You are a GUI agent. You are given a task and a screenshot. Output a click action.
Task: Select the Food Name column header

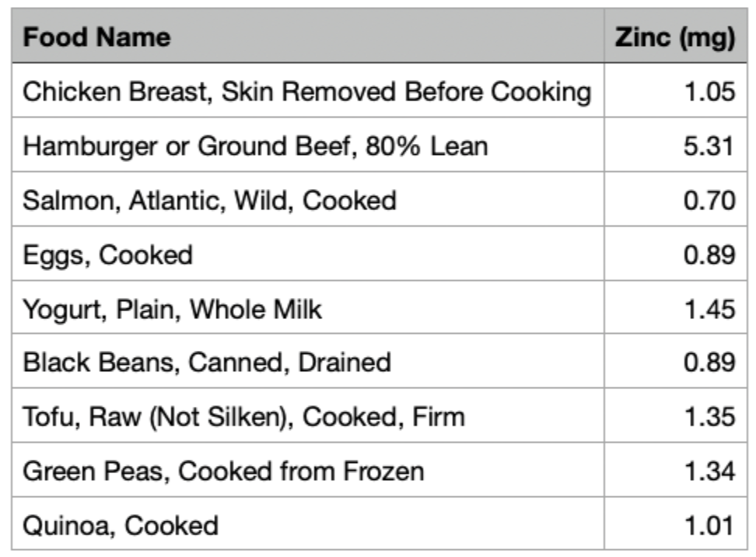[x=307, y=36]
